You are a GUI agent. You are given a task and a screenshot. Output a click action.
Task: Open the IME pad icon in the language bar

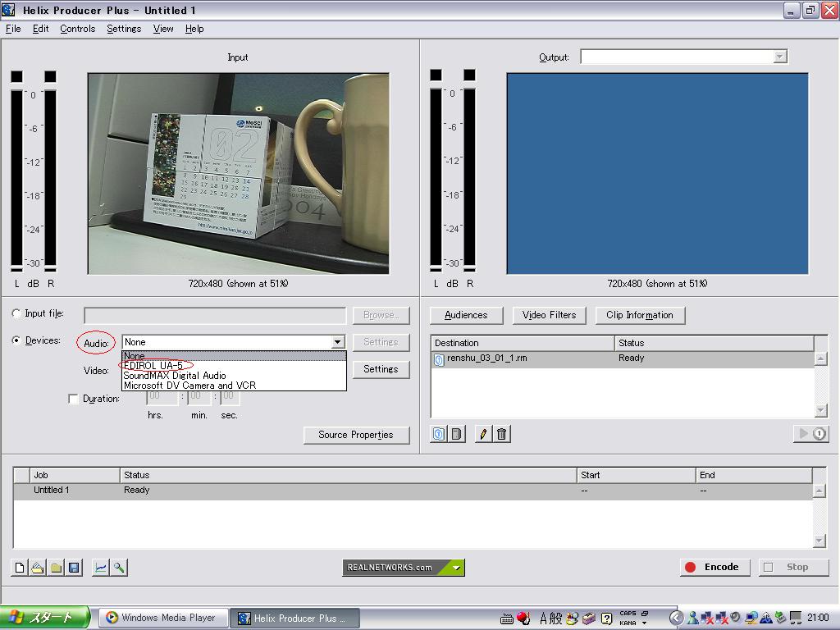[572, 619]
